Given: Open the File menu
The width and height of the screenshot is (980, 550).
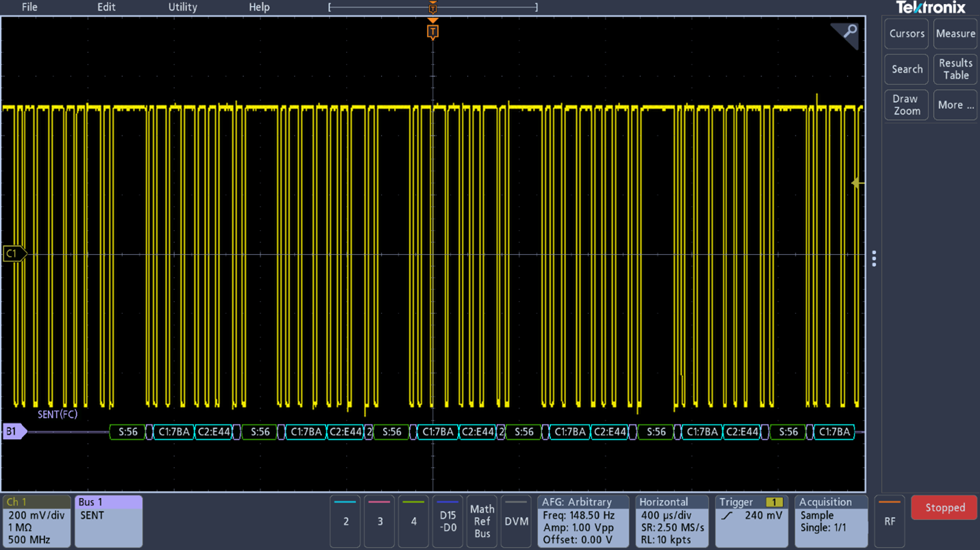Looking at the screenshot, I should point(29,8).
